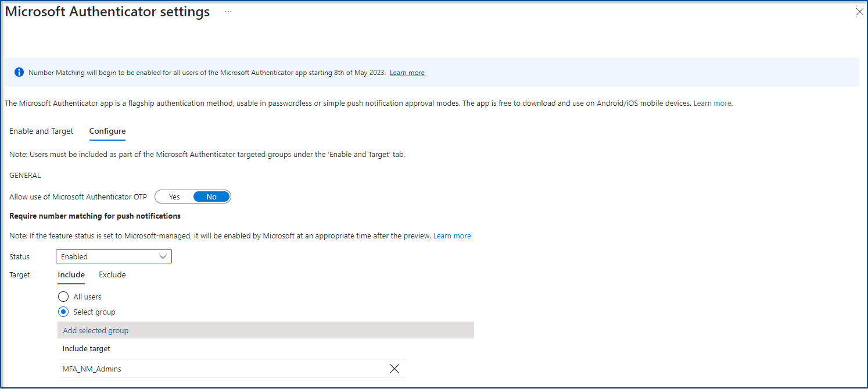Screen dimensions: 868x389
Task: Close the Microsoft Authenticator settings panel
Action: [x=860, y=12]
